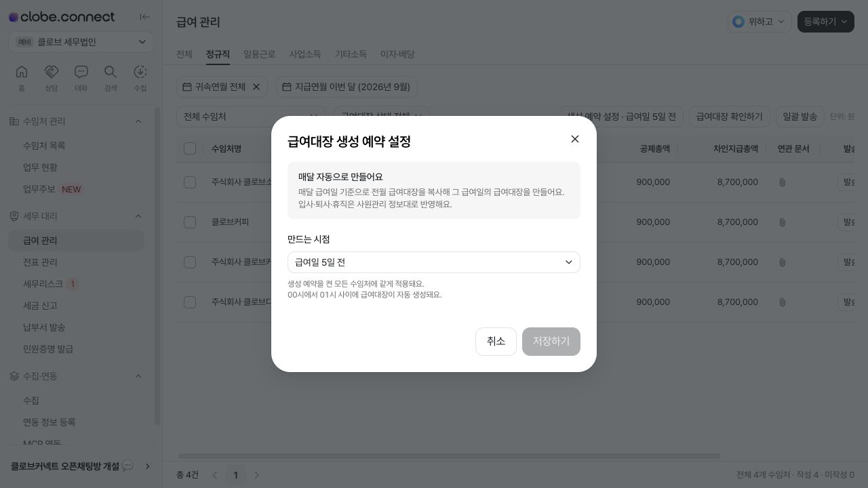Screen dimensions: 868x488
Task: Click the 급여대장 확인하기 button
Action: [730, 117]
